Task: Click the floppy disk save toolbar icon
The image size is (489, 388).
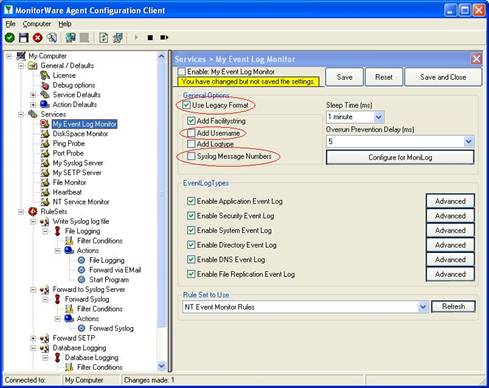Action: point(23,38)
